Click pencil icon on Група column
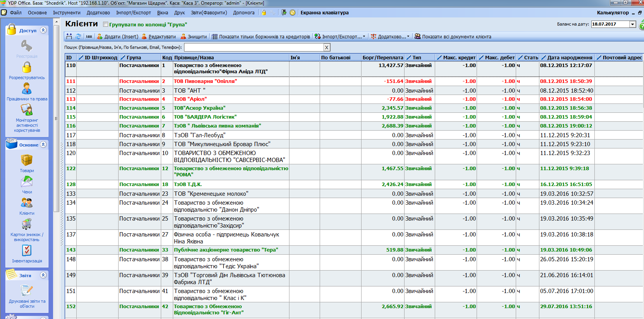This screenshot has height=319, width=644. pos(123,57)
